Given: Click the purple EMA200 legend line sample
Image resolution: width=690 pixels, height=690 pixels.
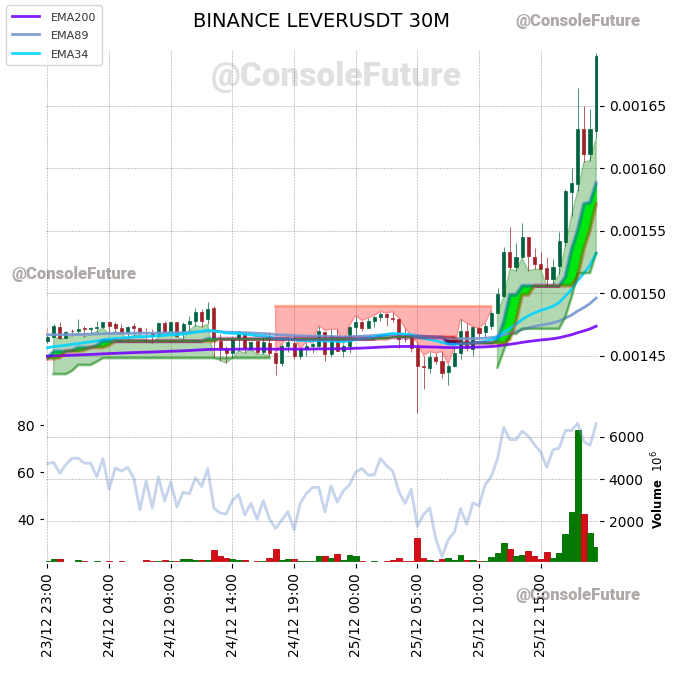Looking at the screenshot, I should [x=26, y=17].
